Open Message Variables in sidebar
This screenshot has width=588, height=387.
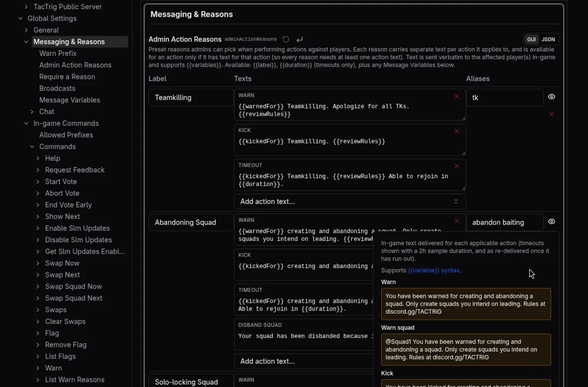pos(70,100)
